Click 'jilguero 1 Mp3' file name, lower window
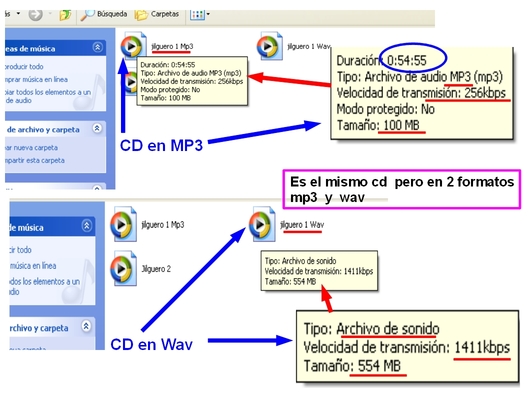This screenshot has height=397, width=529. (163, 225)
